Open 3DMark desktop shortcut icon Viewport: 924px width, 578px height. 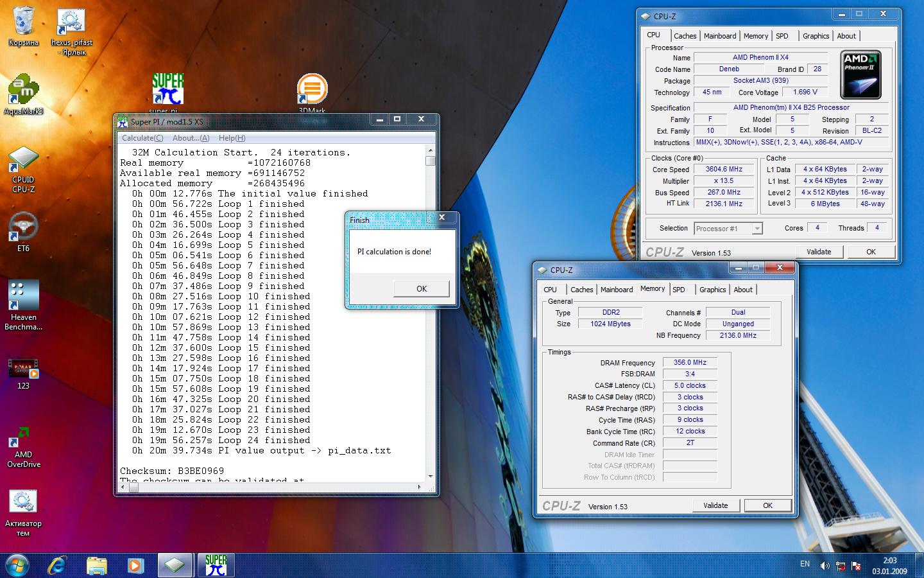click(312, 89)
